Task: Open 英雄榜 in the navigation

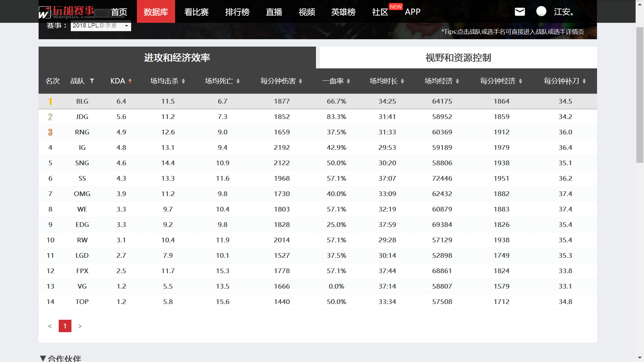Action: tap(343, 12)
